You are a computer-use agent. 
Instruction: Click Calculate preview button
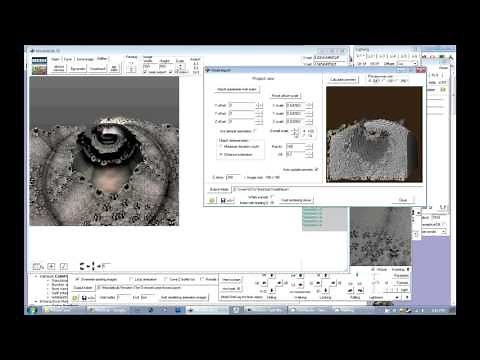click(x=343, y=79)
